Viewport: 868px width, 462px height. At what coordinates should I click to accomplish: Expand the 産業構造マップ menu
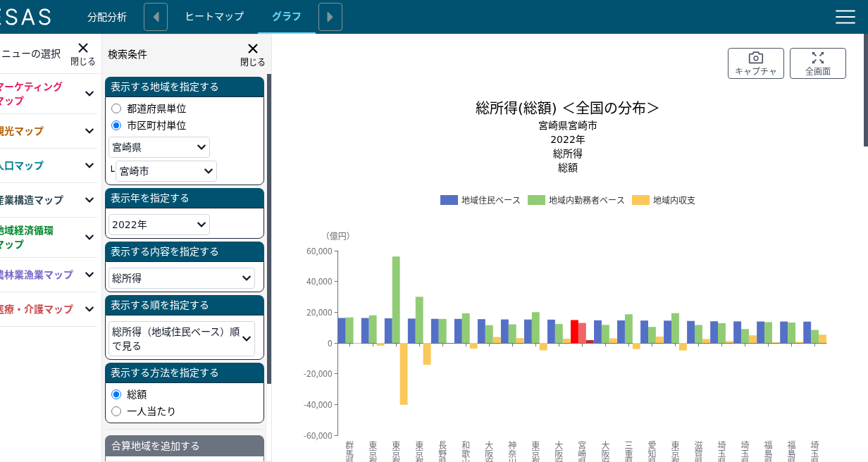[x=49, y=200]
